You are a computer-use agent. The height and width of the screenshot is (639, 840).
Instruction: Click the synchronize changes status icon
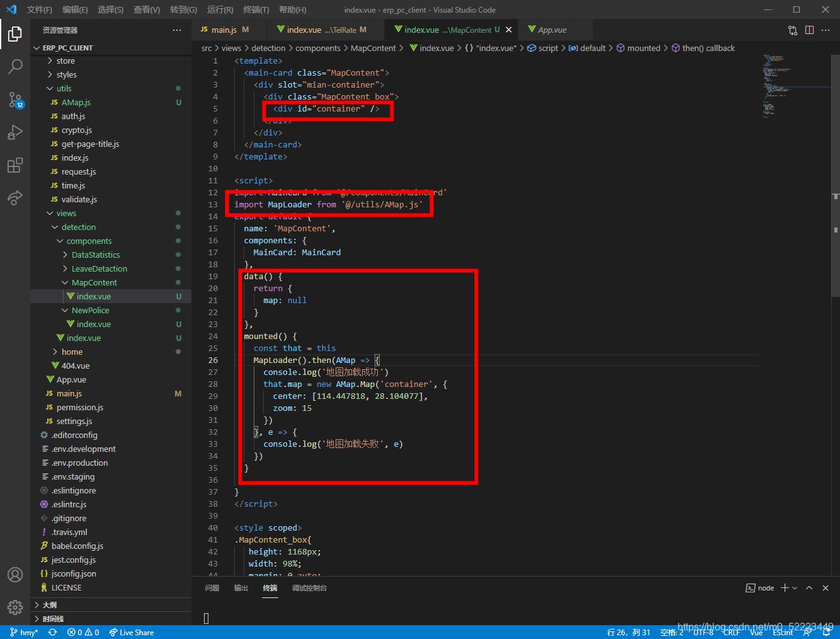coord(53,632)
